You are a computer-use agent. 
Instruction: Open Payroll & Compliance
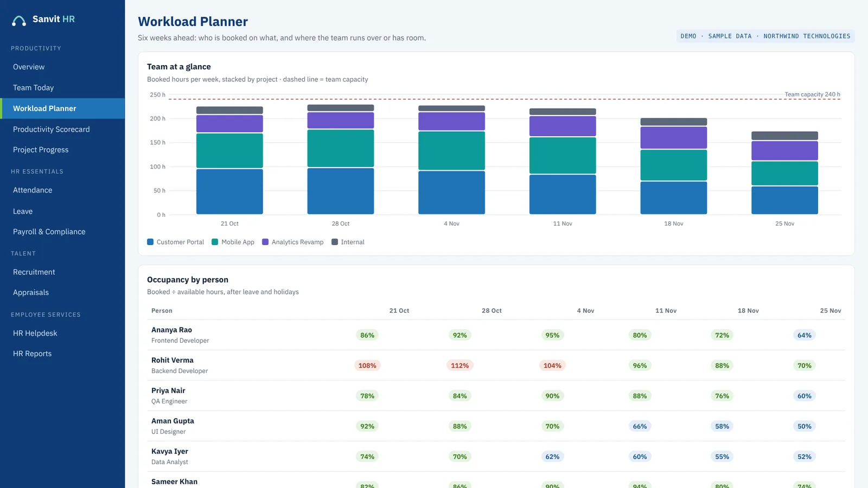click(62, 232)
